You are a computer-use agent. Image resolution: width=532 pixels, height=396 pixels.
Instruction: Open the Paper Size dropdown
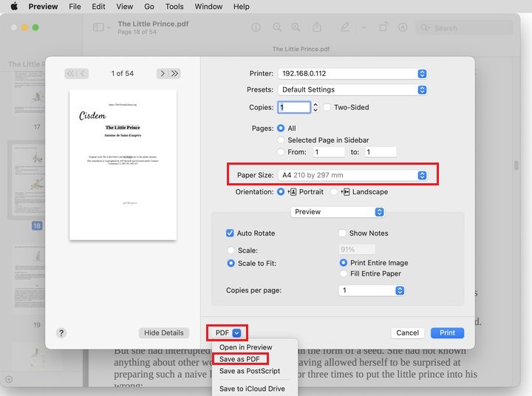pyautogui.click(x=352, y=175)
